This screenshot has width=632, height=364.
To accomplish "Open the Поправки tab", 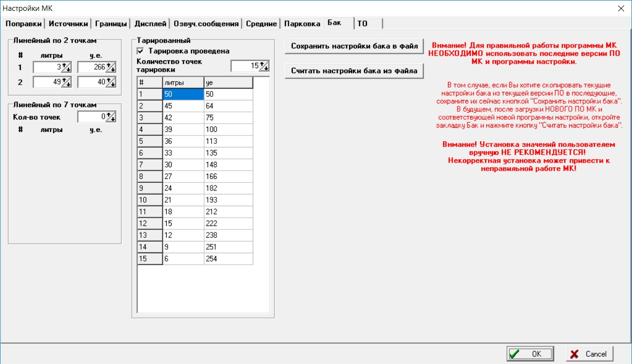I will (23, 23).
